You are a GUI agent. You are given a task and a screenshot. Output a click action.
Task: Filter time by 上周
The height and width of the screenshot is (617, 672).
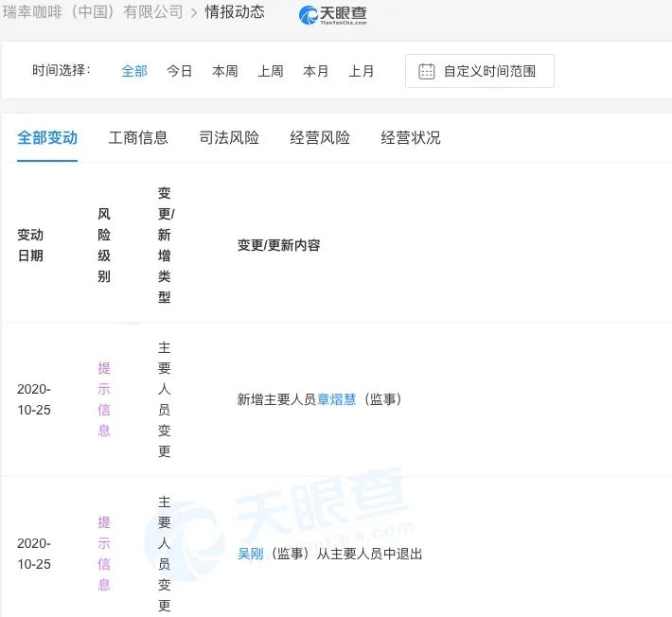tap(270, 71)
